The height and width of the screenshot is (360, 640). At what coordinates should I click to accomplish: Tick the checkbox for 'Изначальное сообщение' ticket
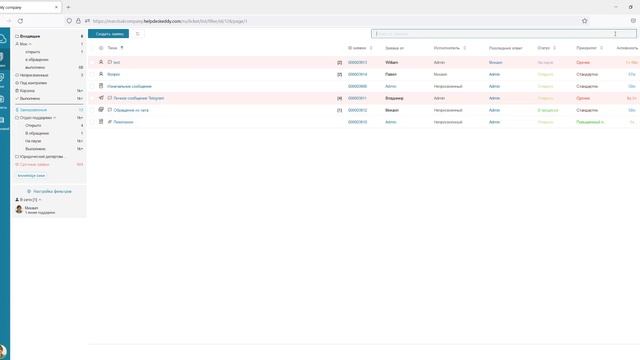tap(91, 86)
